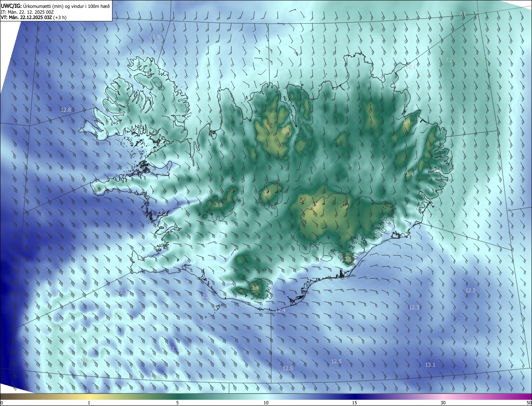
Task: Click the 11.9 value label on the map
Action: point(155,37)
